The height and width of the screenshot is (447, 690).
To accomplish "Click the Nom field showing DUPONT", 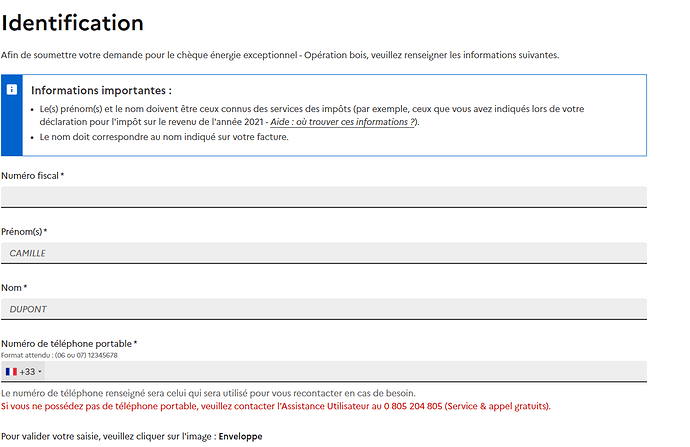I will (x=323, y=309).
